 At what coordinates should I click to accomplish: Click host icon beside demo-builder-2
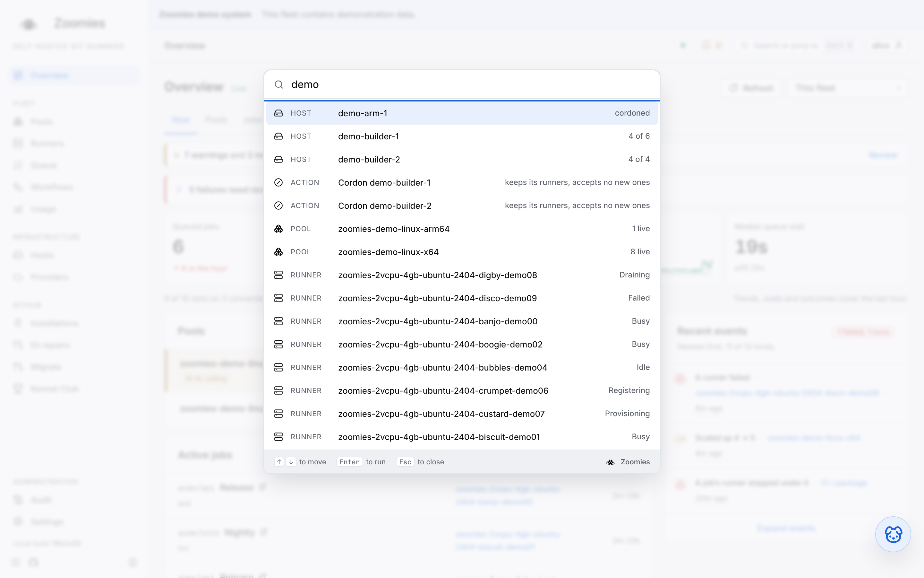(279, 159)
